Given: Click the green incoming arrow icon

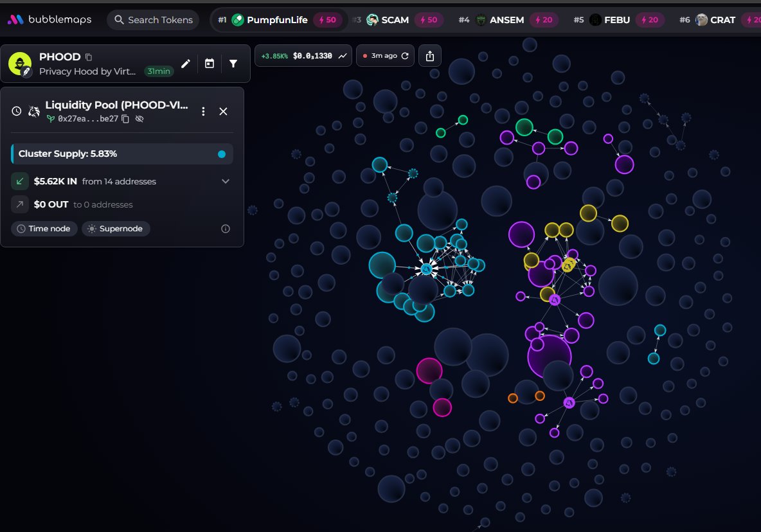Looking at the screenshot, I should 20,181.
